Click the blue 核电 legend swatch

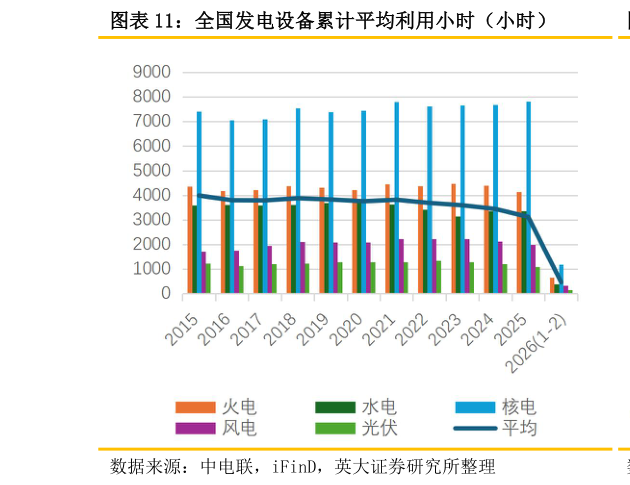pyautogui.click(x=475, y=407)
